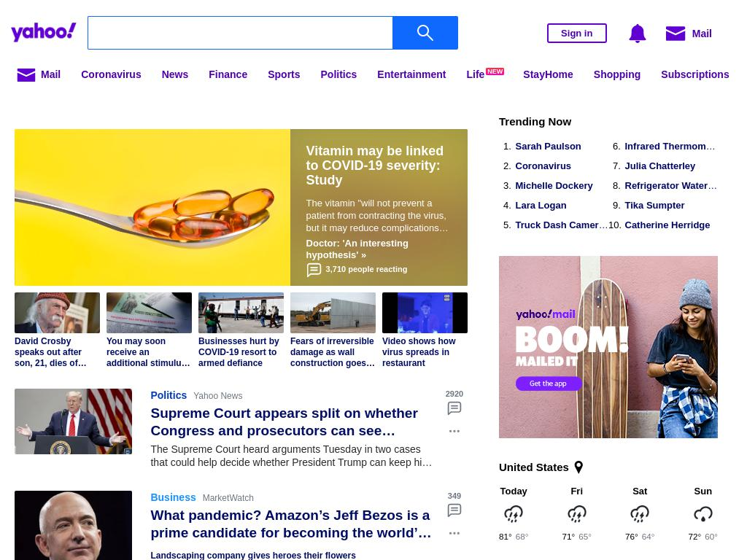Click trending topic Lara Logan
Screen dimensions: 747x560
coord(541,205)
